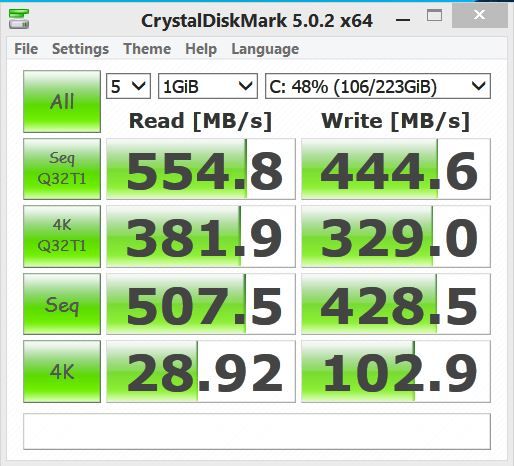Start the Seq Q32T1 benchmark
This screenshot has height=466, width=514.
[x=62, y=169]
